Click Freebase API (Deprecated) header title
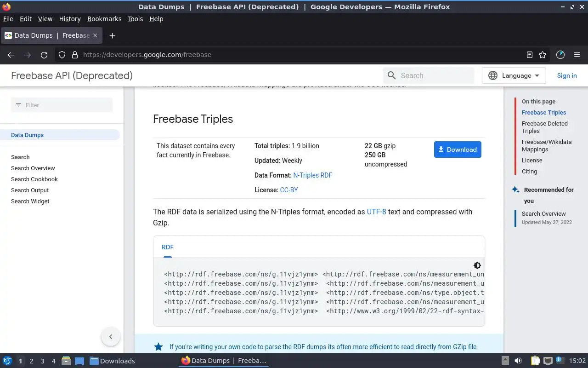The height and width of the screenshot is (368, 588). coord(72,75)
